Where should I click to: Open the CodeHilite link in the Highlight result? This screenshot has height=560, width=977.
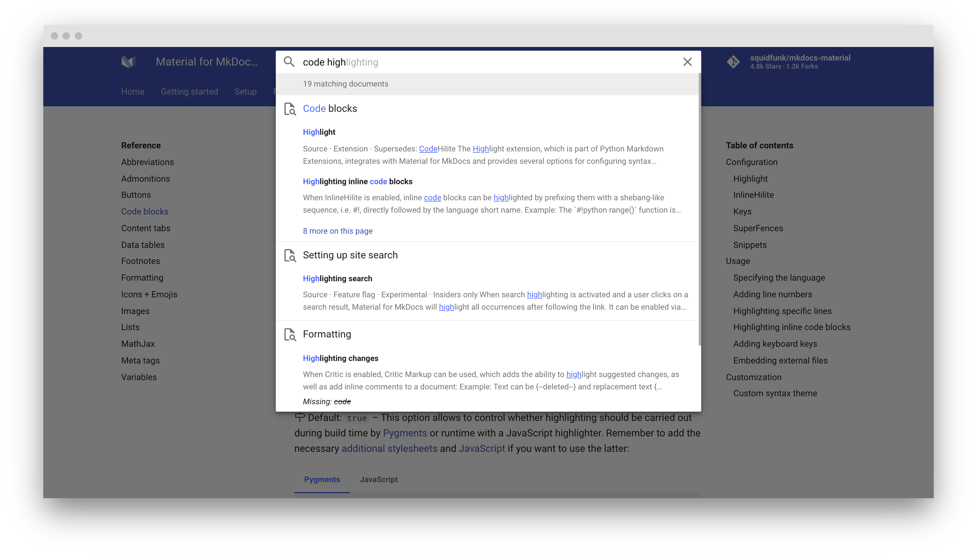[428, 148]
